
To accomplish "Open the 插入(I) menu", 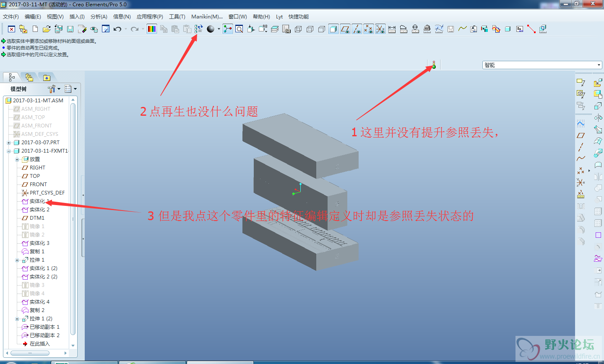I will pos(77,17).
